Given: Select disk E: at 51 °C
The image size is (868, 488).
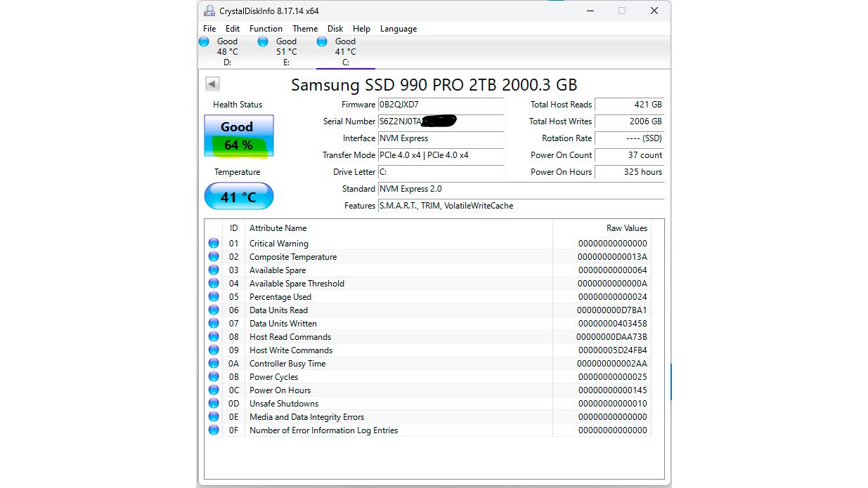Looking at the screenshot, I should click(x=286, y=52).
